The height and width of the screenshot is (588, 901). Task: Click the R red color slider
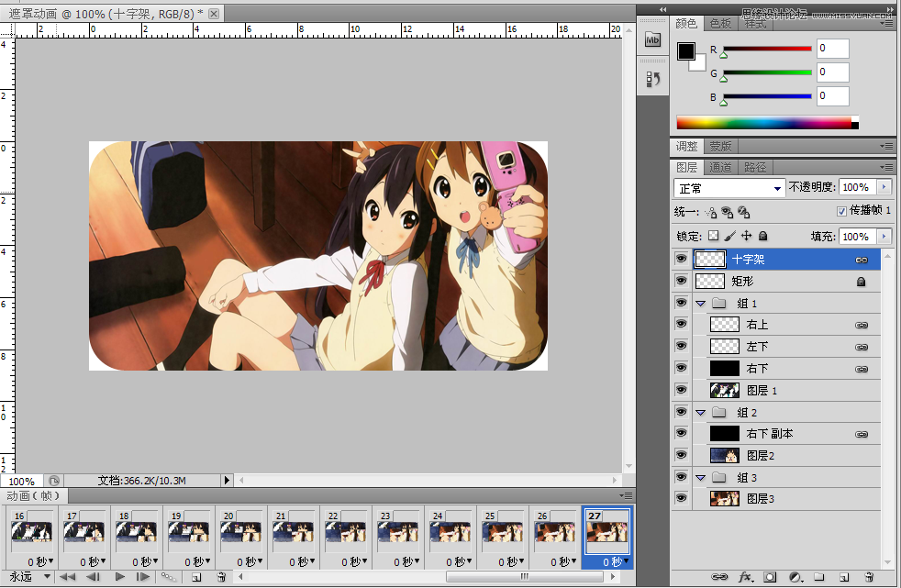click(767, 49)
